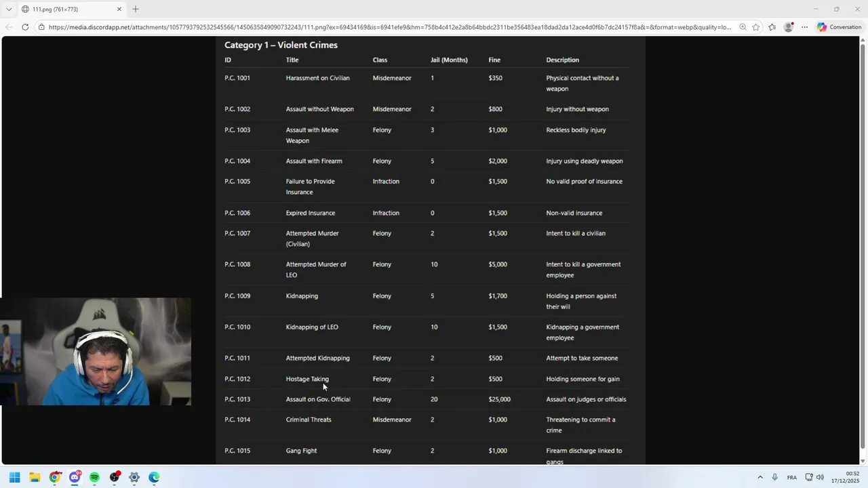
Task: Click 'Reckless bodily injury' description
Action: coord(576,130)
